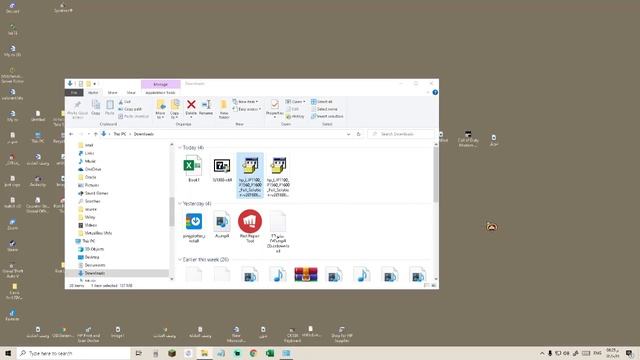The image size is (640, 360).
Task: Select the Links folder in navigation pane
Action: (x=87, y=153)
